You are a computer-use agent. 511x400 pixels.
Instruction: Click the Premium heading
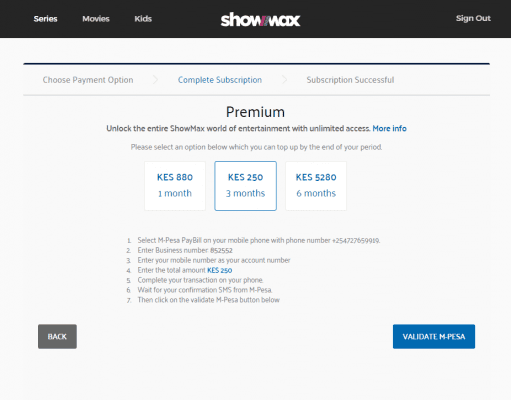point(255,112)
